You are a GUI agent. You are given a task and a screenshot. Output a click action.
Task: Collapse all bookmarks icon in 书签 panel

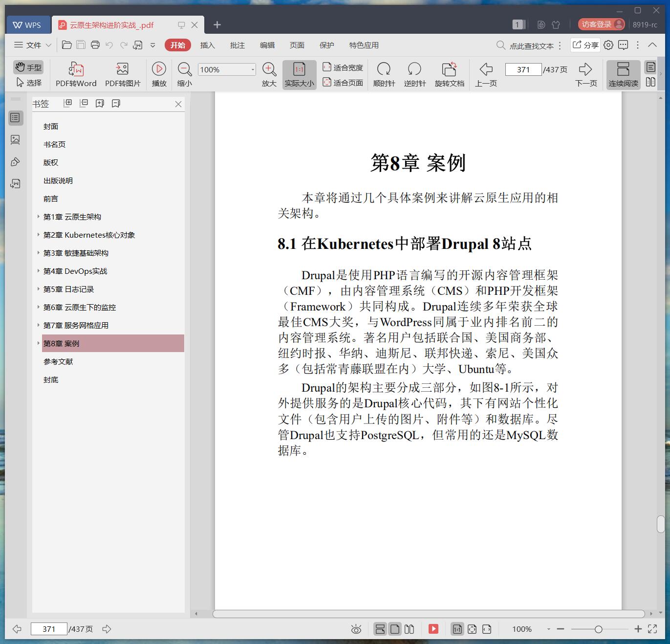click(84, 103)
